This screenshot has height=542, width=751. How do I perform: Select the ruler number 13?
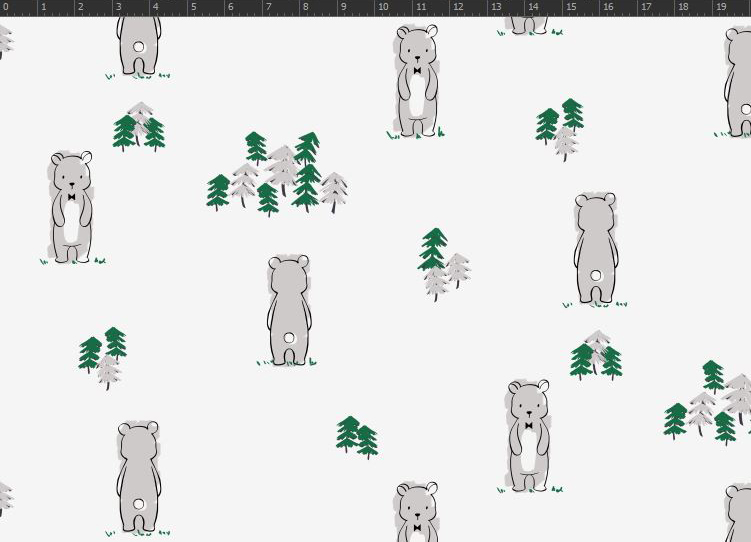tap(496, 7)
